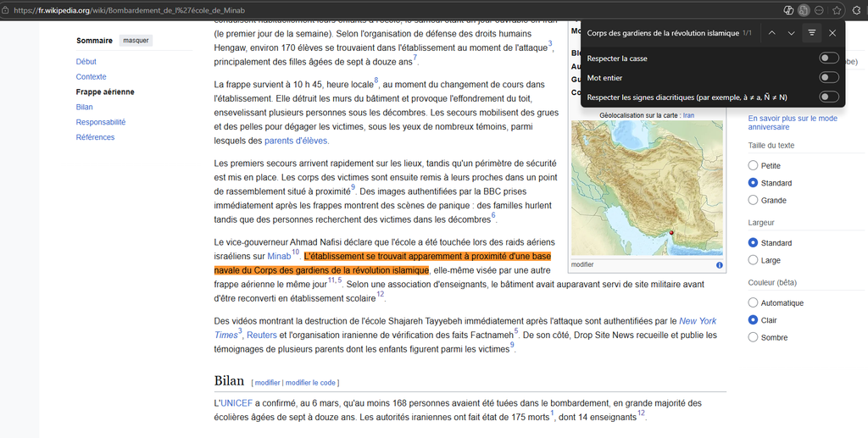
Task: Jump to Début in the table of contents
Action: click(x=86, y=61)
